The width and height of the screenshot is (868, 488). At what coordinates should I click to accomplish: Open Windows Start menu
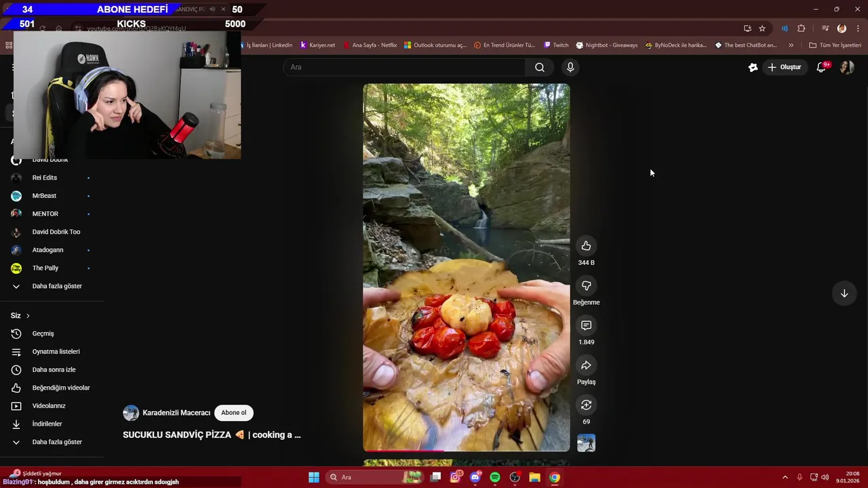[314, 477]
